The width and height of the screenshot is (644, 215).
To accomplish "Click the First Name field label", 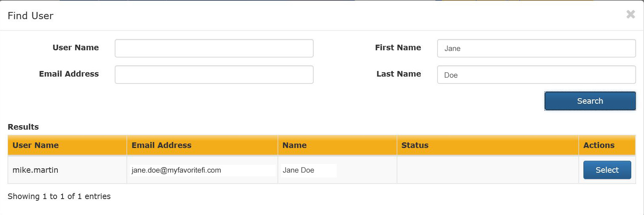I will (x=398, y=47).
